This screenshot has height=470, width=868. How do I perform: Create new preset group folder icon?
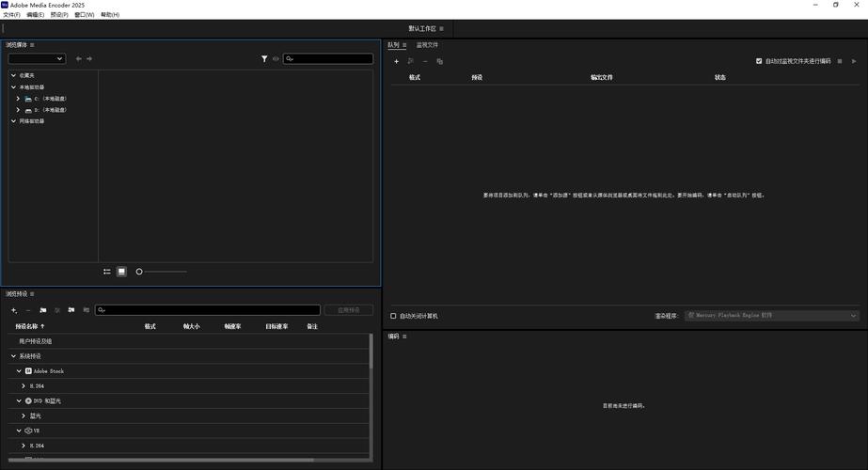point(43,310)
